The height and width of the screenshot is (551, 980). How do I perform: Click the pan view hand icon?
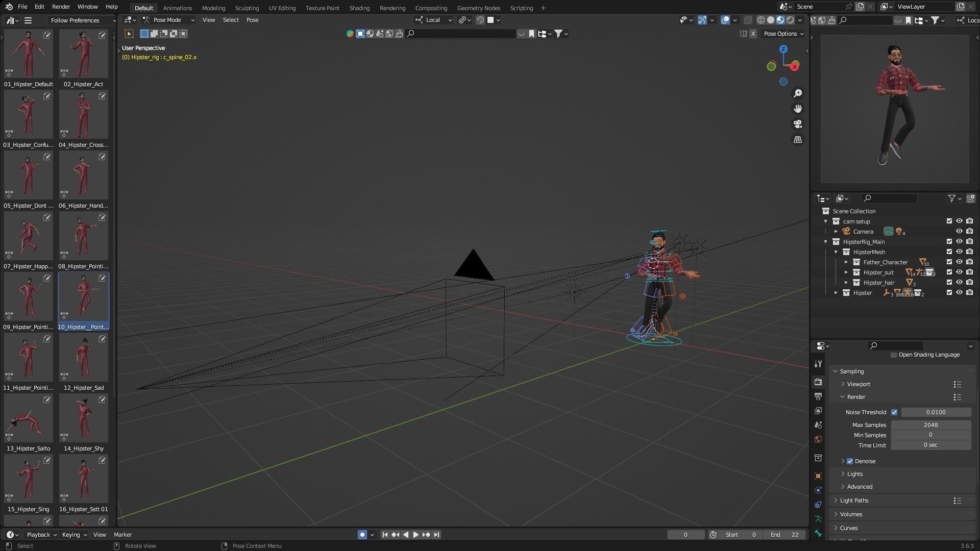coord(797,109)
